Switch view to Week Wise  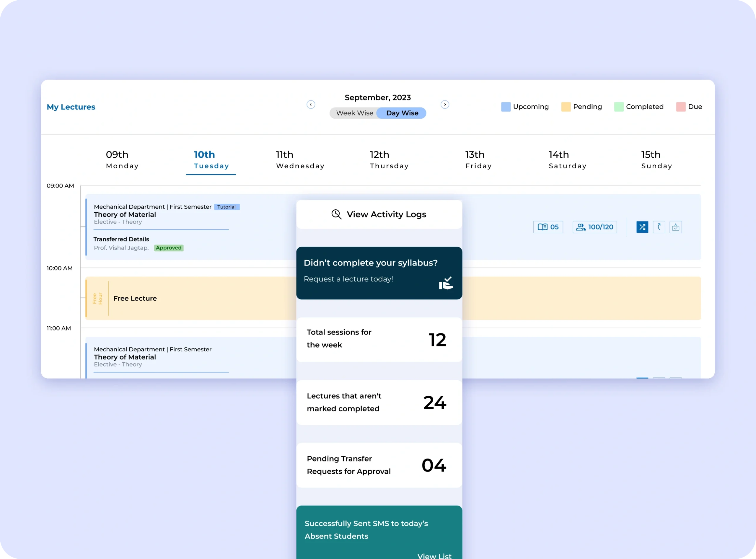click(354, 113)
